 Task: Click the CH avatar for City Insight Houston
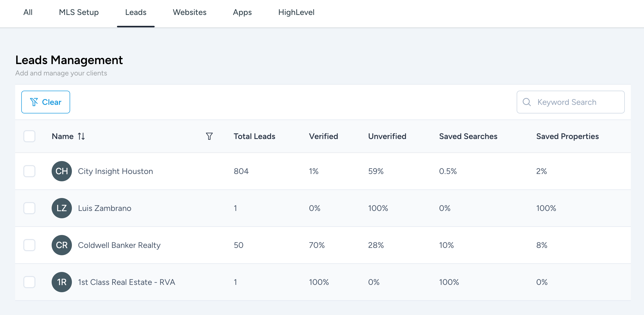click(x=62, y=171)
